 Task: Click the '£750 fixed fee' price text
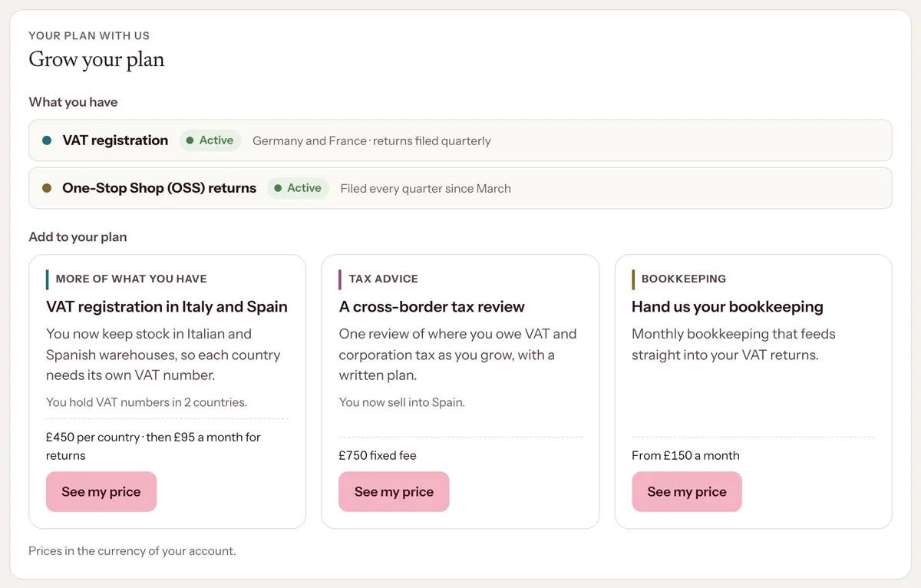[378, 456]
